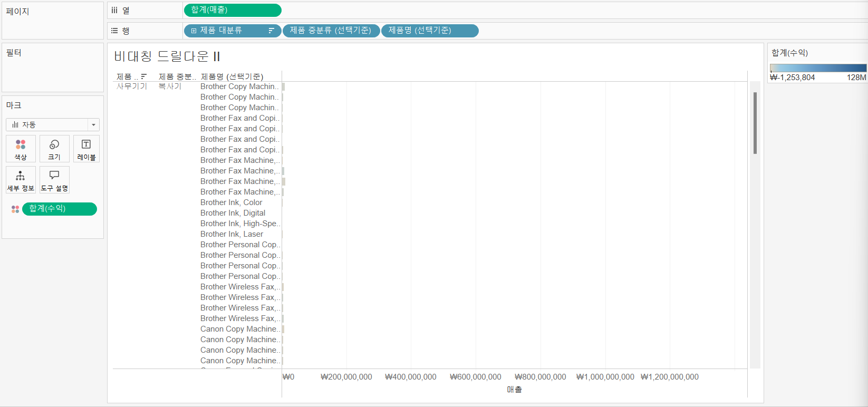Viewport: 868px width, 407px height.
Task: Select the Brother Ink, High-Spe.. row
Action: click(240, 224)
